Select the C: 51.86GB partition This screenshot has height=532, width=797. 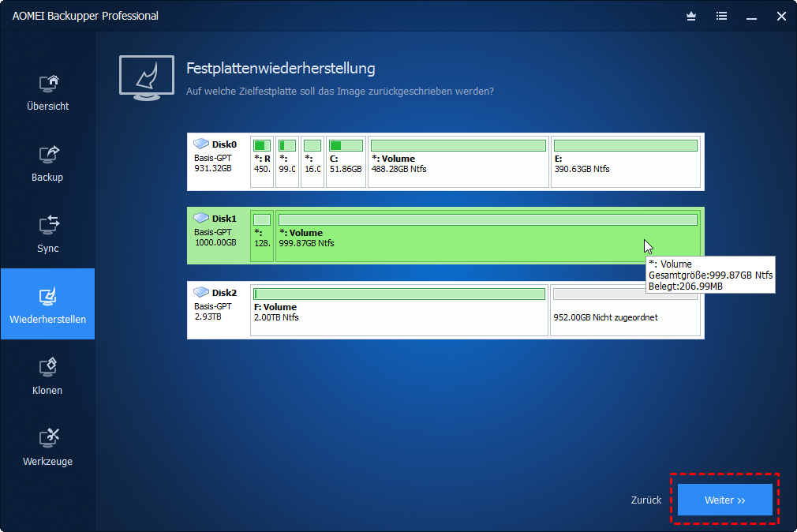(x=346, y=162)
